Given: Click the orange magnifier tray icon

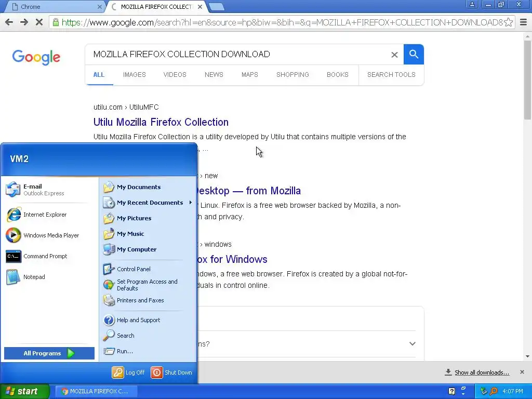Looking at the screenshot, I should click(x=494, y=391).
